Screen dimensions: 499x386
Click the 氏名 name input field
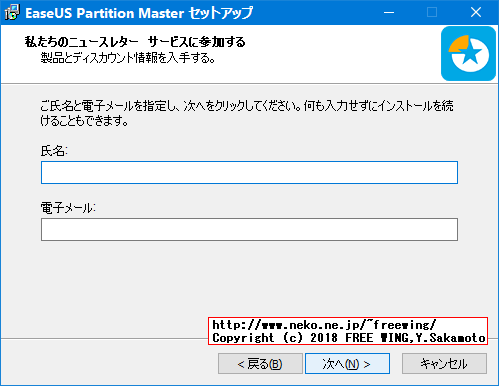point(249,172)
